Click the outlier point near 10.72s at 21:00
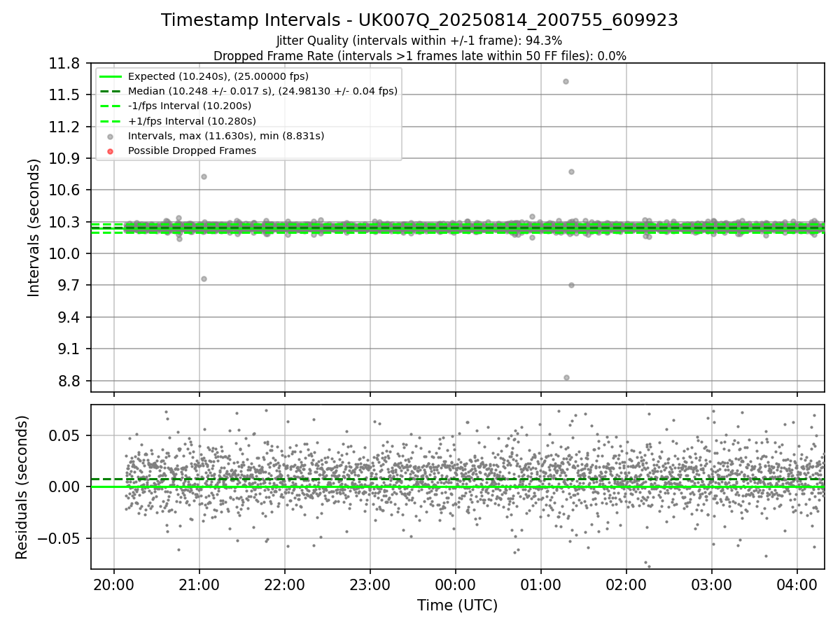The image size is (840, 630). [x=204, y=176]
